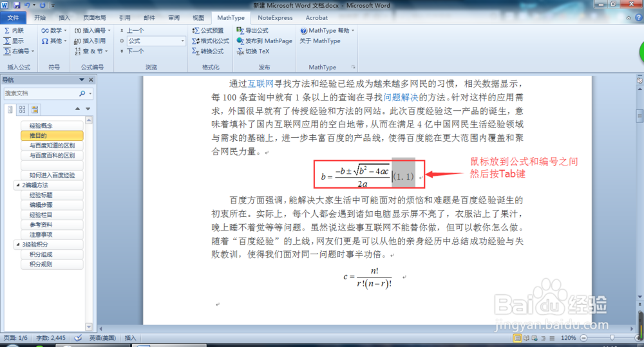The height and width of the screenshot is (347, 644).
Task: Open the 其他 symbols menu
Action: [54, 41]
